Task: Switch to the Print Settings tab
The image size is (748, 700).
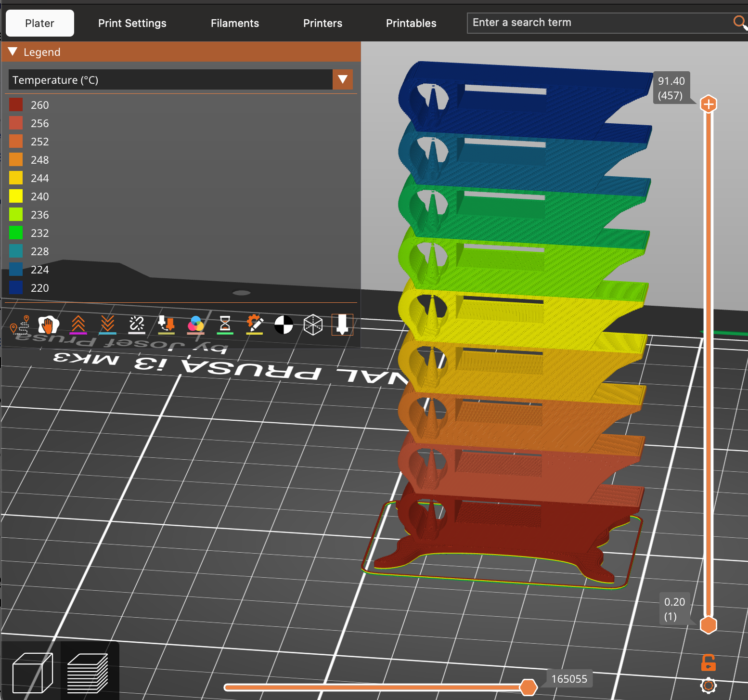Action: pos(132,23)
